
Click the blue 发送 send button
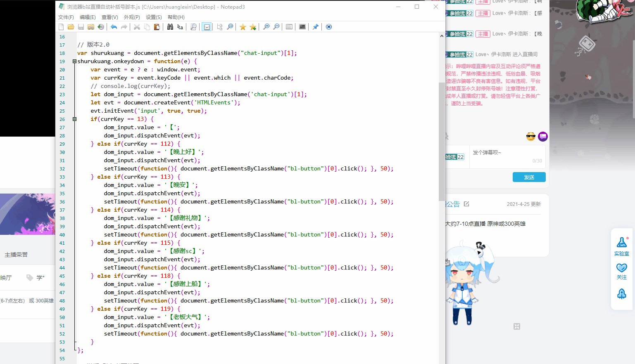(x=529, y=177)
